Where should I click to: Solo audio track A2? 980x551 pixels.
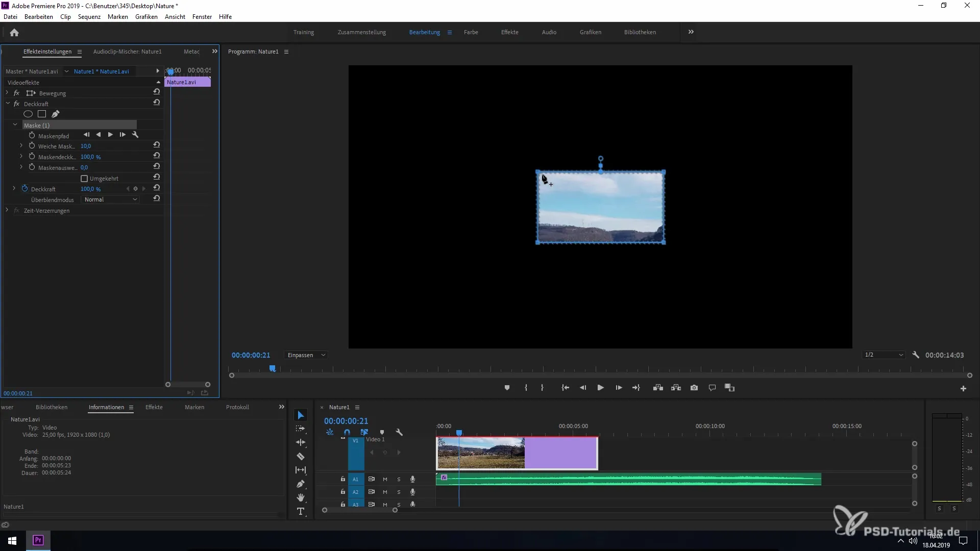[x=399, y=492]
